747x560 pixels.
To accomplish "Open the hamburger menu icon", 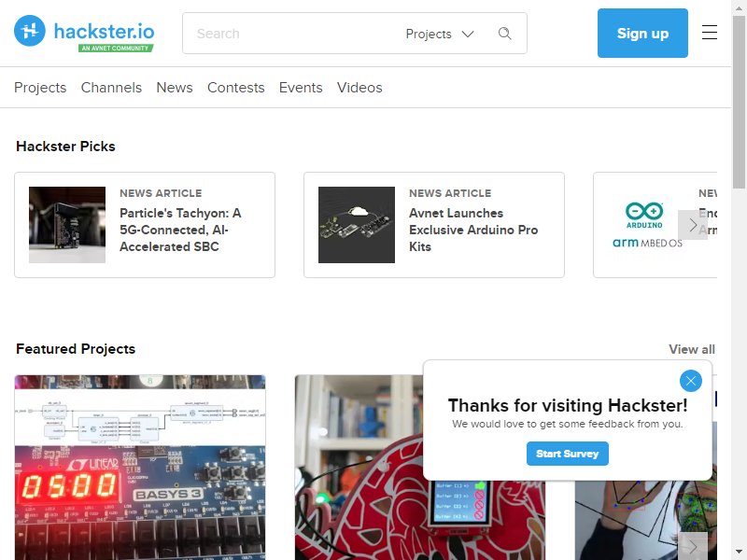I will 710,33.
